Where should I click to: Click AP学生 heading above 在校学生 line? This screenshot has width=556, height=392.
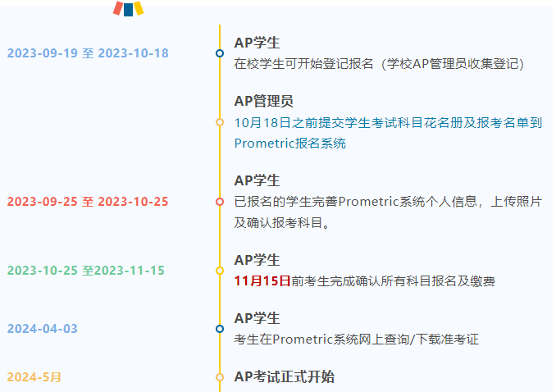[257, 43]
